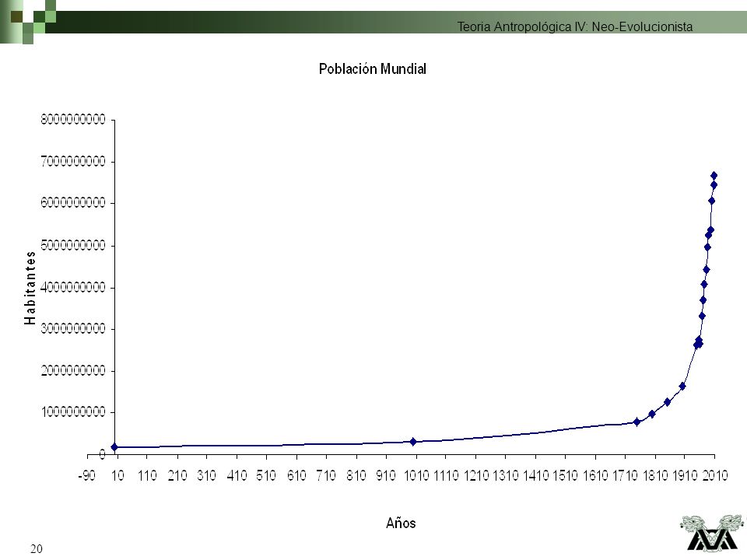Screen dimensions: 747x560
Task: Click the x-axis label 1110
Action: coord(446,475)
